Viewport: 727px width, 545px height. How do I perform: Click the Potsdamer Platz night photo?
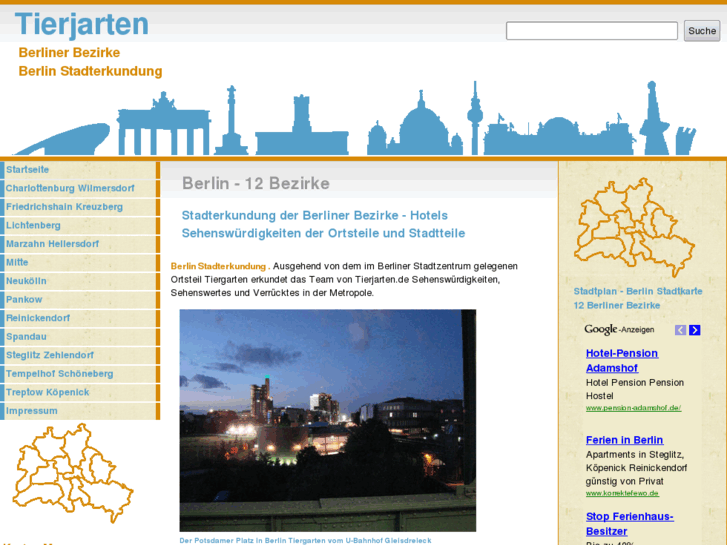(x=328, y=420)
